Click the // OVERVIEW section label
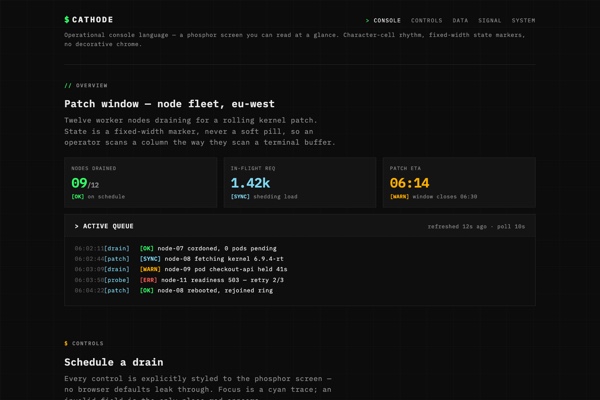Image resolution: width=600 pixels, height=400 pixels. [86, 85]
